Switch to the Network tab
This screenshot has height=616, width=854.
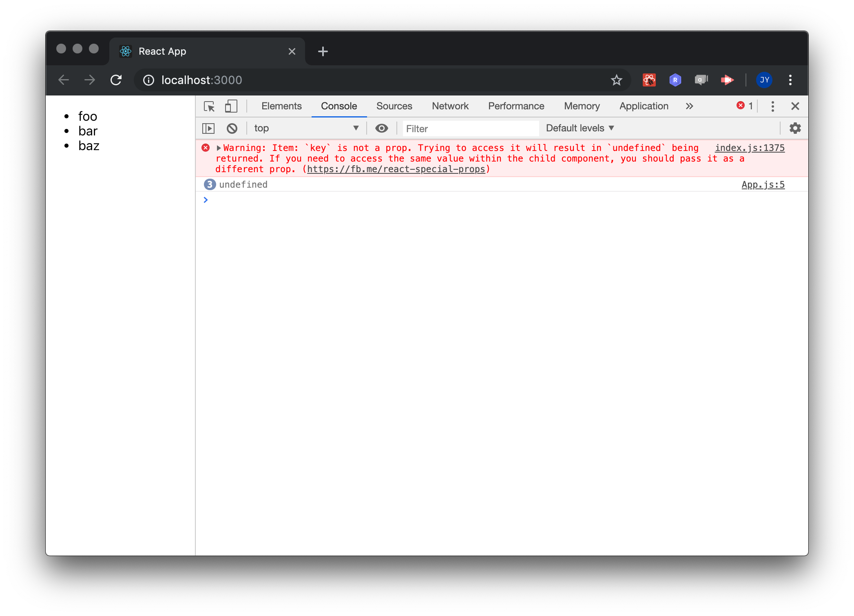point(450,106)
